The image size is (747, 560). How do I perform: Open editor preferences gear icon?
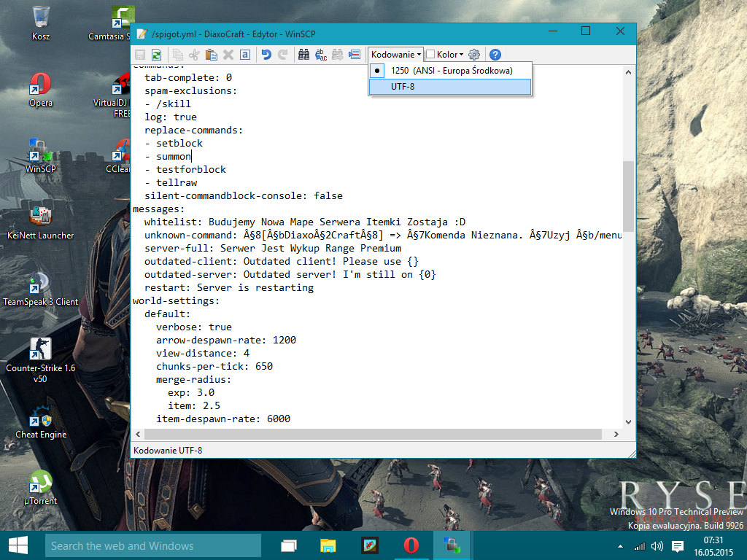474,55
